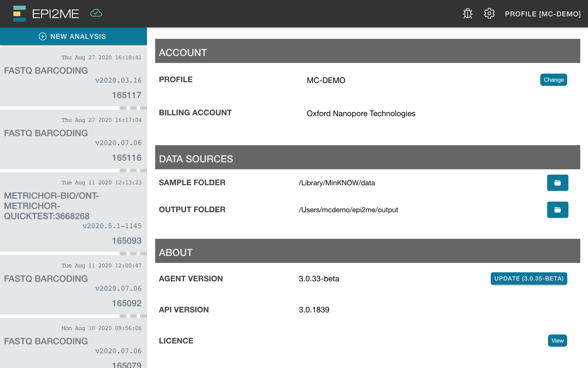
Task: Click the PROFILE [MC-DEMO] header label
Action: 543,14
